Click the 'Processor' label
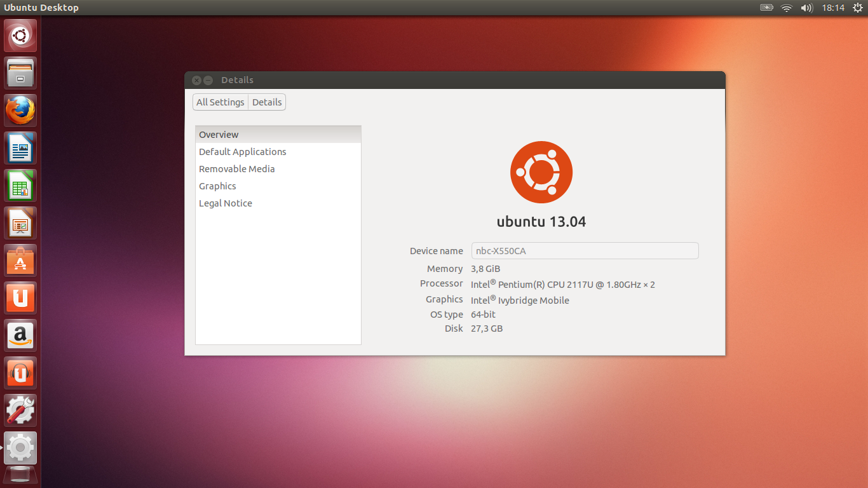 442,283
